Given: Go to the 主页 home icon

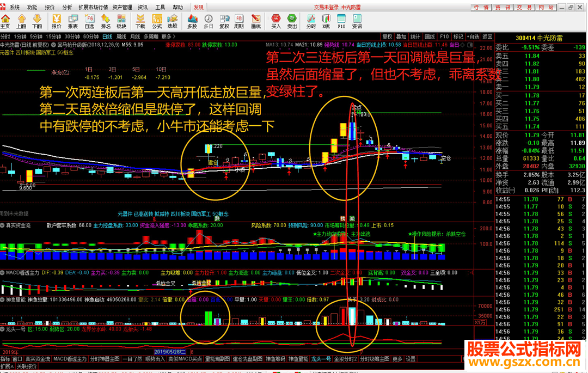Looking at the screenshot, I should (5, 21).
